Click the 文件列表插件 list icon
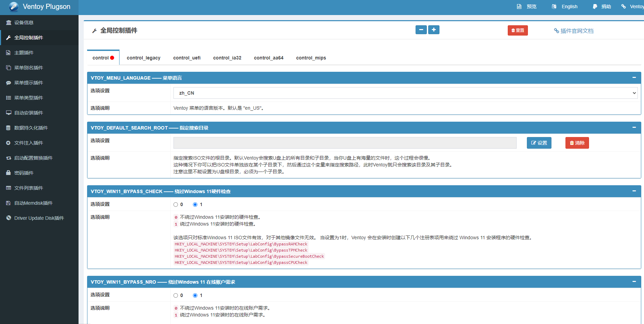 [9, 188]
